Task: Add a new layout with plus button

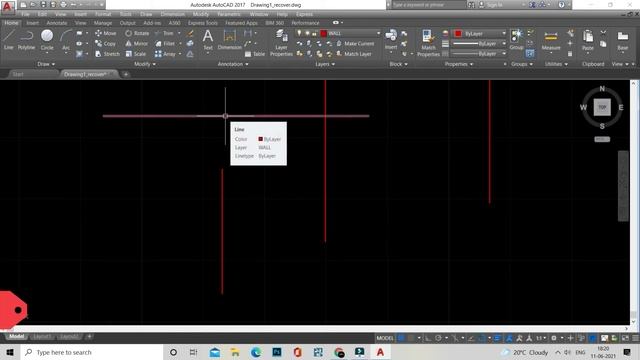Action: pyautogui.click(x=89, y=337)
